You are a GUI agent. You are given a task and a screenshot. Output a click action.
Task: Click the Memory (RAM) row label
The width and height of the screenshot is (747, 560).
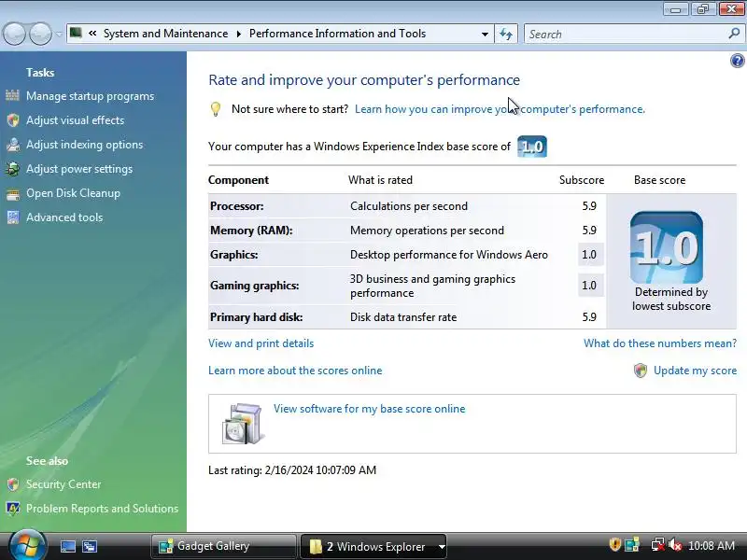pos(251,231)
